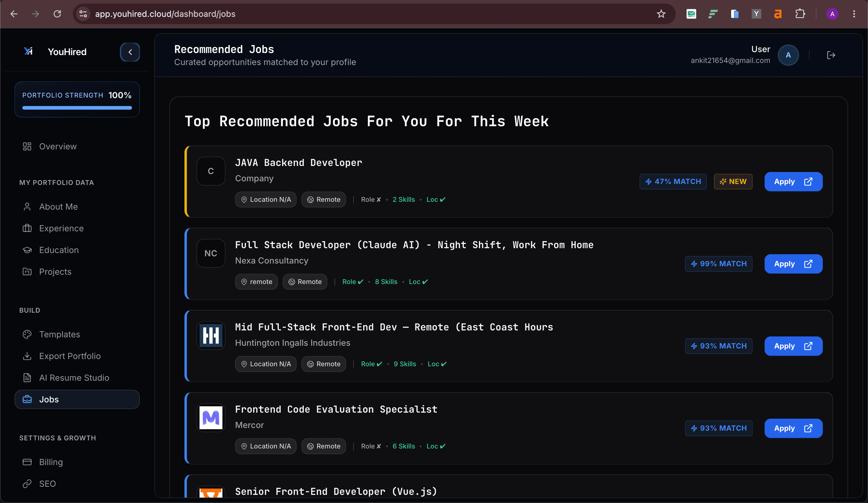
Task: Click the Mercor company logo
Action: point(211,418)
